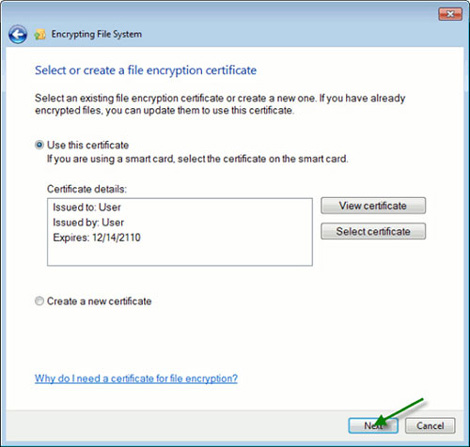Image resolution: width=470 pixels, height=447 pixels.
Task: Click the 'Use this certificate' label text
Action: pos(88,145)
